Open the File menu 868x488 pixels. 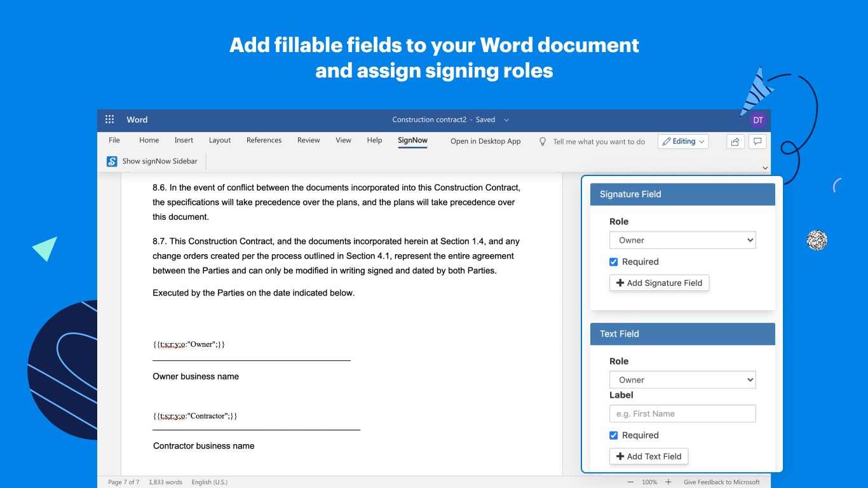coord(114,140)
